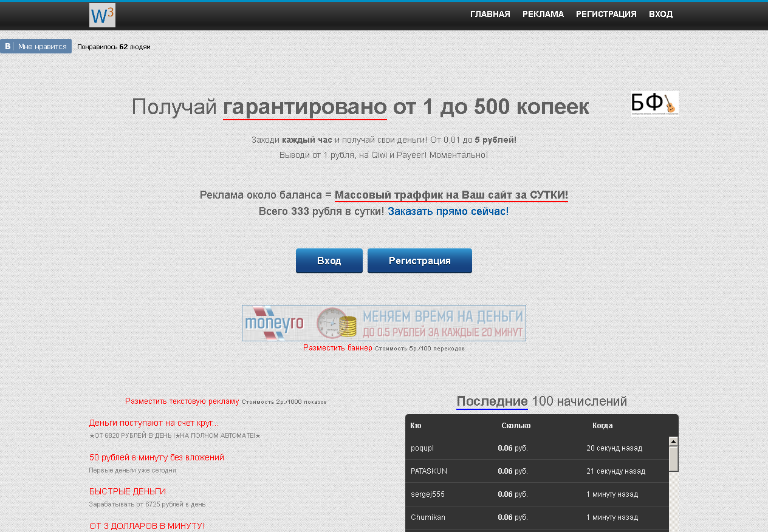Select the sergej555 row username
Image resolution: width=768 pixels, height=532 pixels.
[x=428, y=494]
